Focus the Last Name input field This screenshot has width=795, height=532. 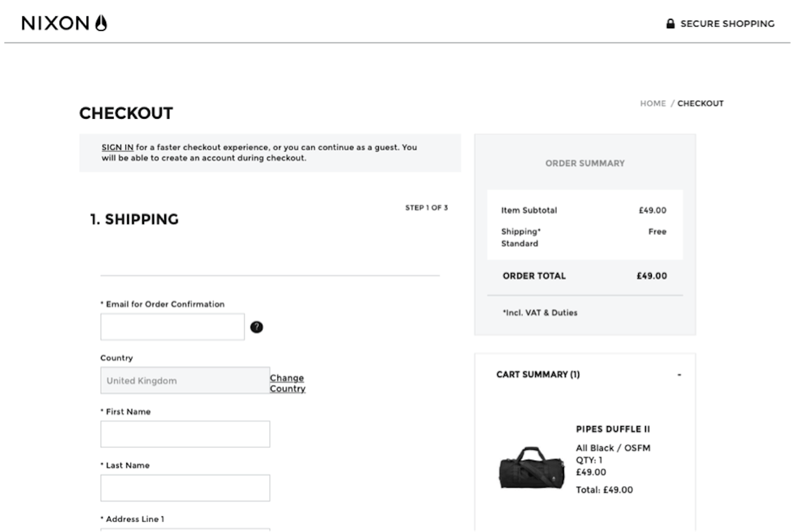tap(185, 488)
